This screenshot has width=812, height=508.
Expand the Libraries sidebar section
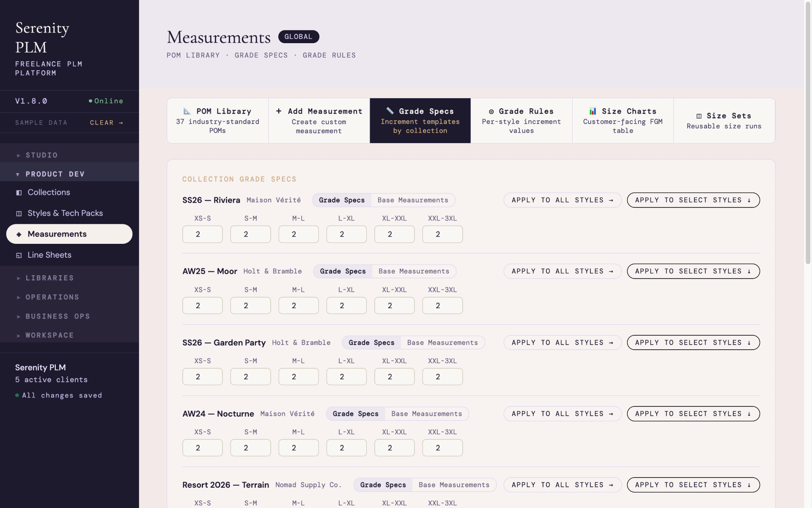[x=69, y=278]
